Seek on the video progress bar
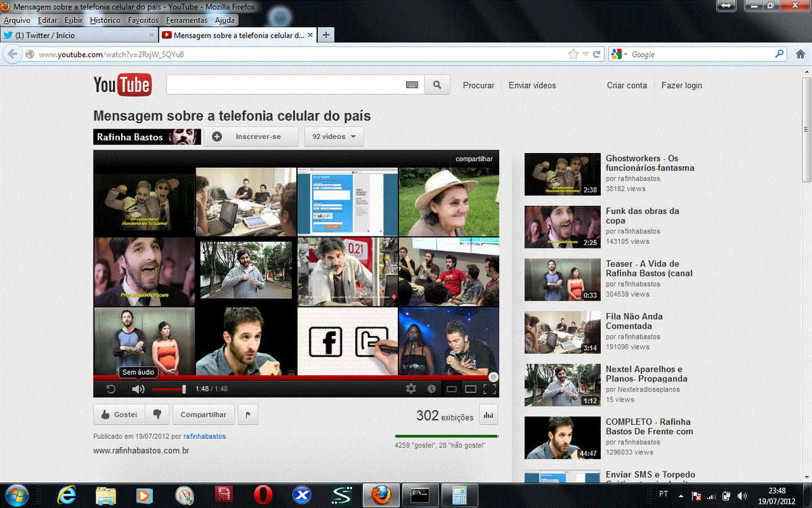This screenshot has height=508, width=812. 295,377
